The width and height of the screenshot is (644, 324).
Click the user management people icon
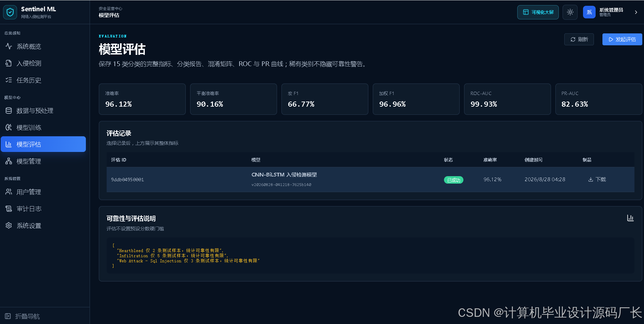click(9, 192)
